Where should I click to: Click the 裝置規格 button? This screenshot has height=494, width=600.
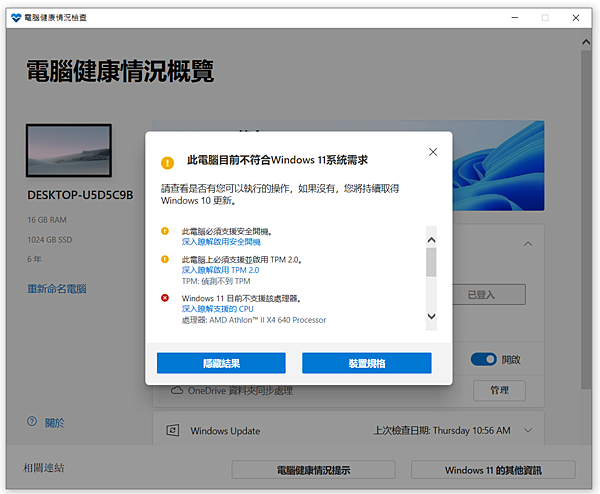click(x=367, y=363)
